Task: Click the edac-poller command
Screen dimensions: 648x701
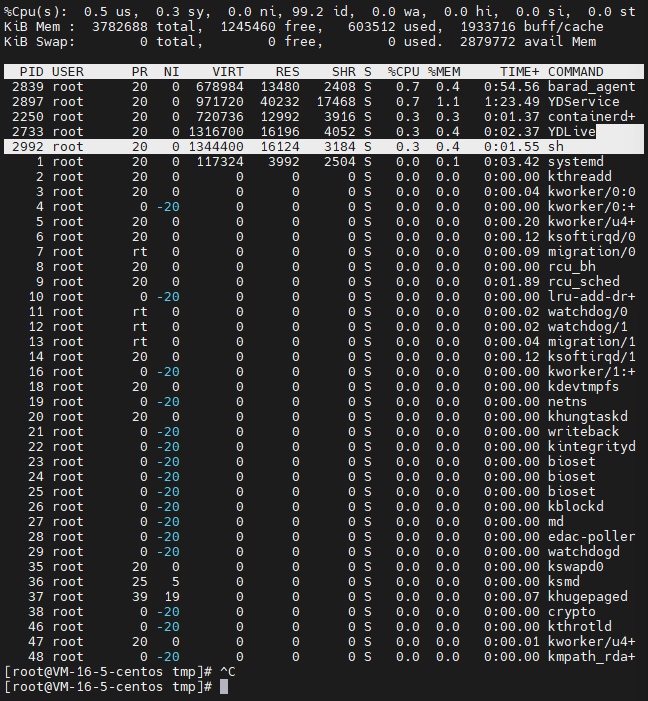Action: click(x=592, y=536)
